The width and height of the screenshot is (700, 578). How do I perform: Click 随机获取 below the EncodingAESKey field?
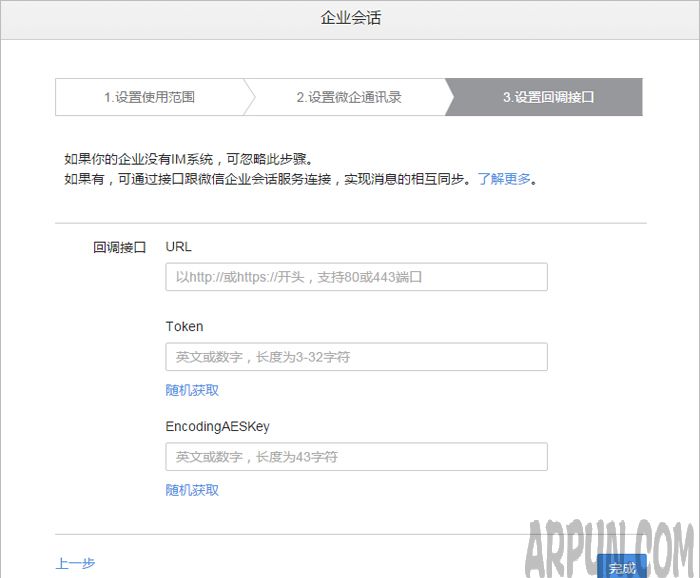pyautogui.click(x=192, y=490)
